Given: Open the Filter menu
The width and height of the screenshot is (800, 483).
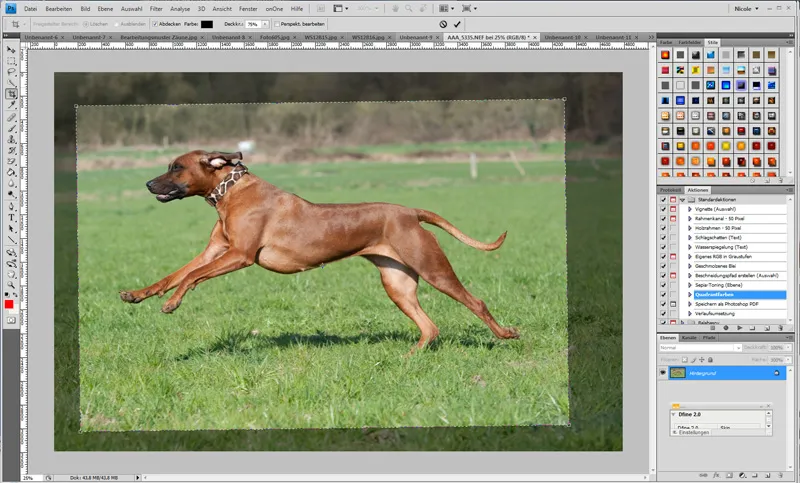Looking at the screenshot, I should (156, 9).
